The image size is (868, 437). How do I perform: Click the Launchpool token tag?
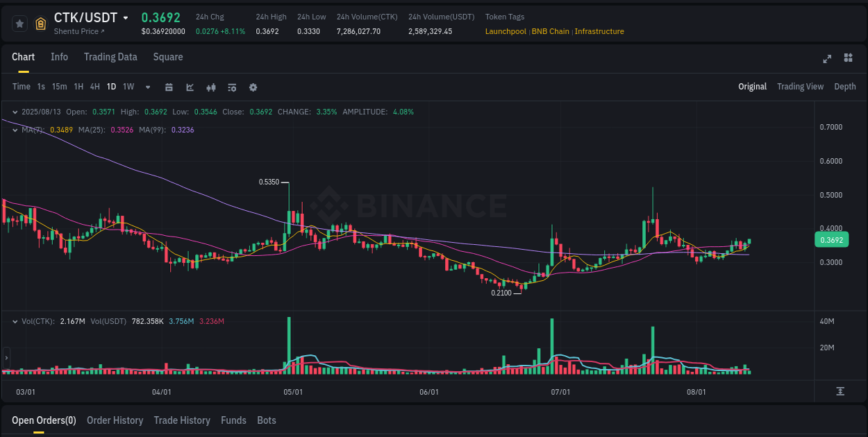point(505,31)
